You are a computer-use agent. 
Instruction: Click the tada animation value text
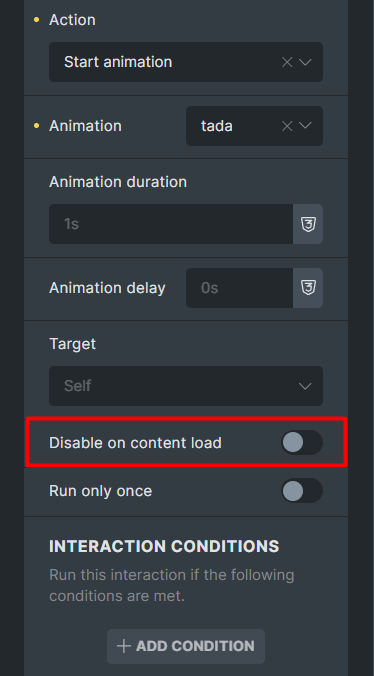(x=217, y=126)
